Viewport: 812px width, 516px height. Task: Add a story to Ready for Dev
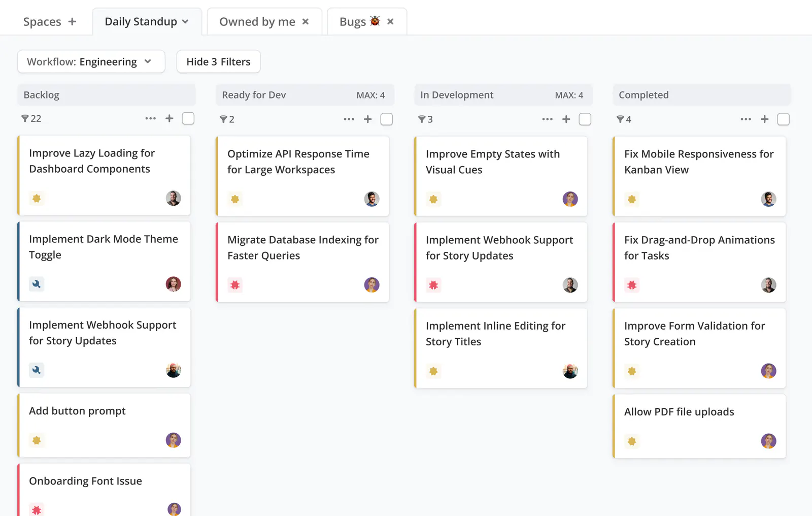click(x=368, y=119)
